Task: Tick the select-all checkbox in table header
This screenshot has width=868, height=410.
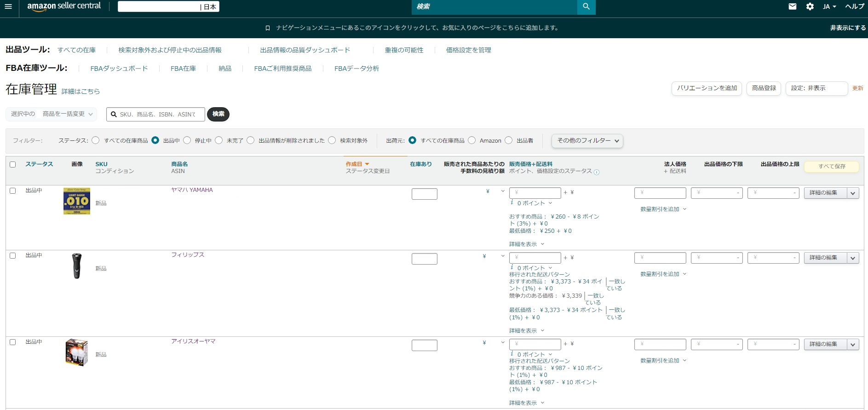Action: 13,164
